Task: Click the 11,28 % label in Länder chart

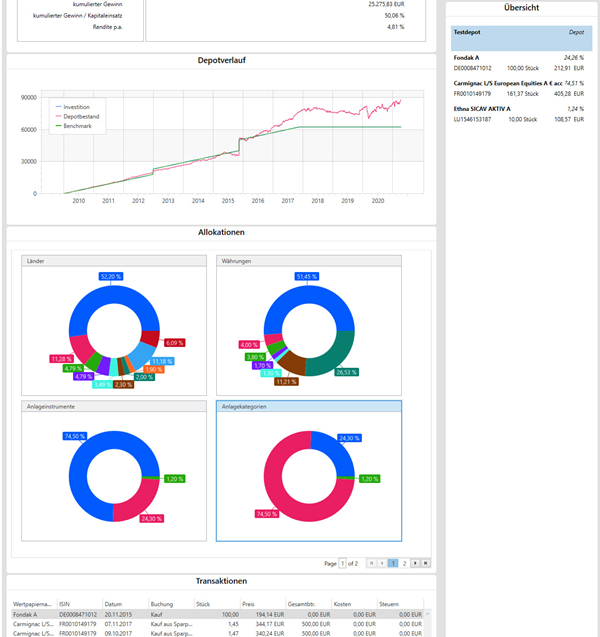Action: pyautogui.click(x=61, y=359)
